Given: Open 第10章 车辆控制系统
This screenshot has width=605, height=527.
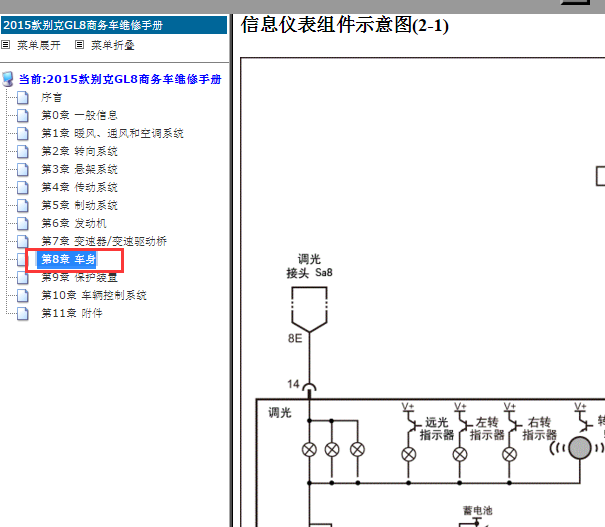Looking at the screenshot, I should 94,296.
